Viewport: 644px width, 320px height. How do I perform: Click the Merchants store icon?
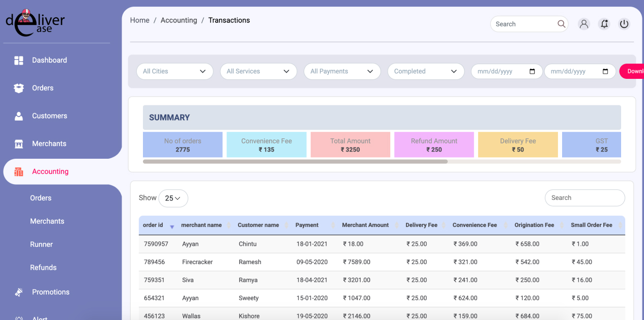pyautogui.click(x=19, y=144)
